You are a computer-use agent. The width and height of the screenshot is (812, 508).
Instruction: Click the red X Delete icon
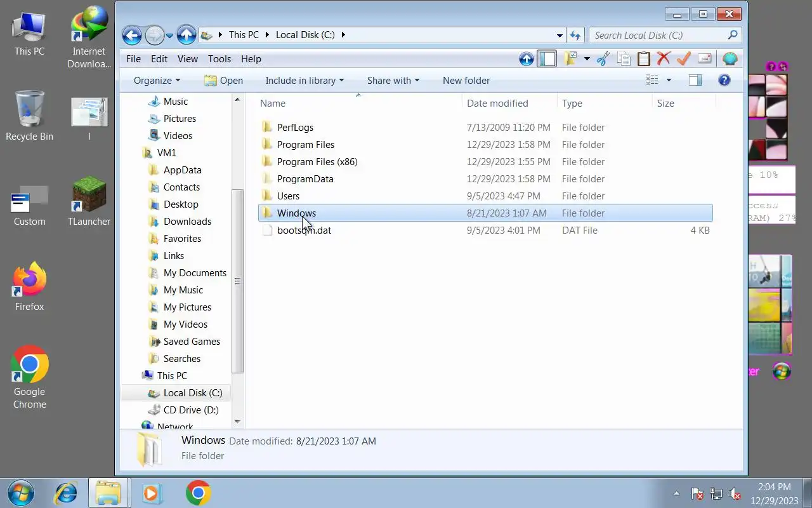click(x=664, y=59)
